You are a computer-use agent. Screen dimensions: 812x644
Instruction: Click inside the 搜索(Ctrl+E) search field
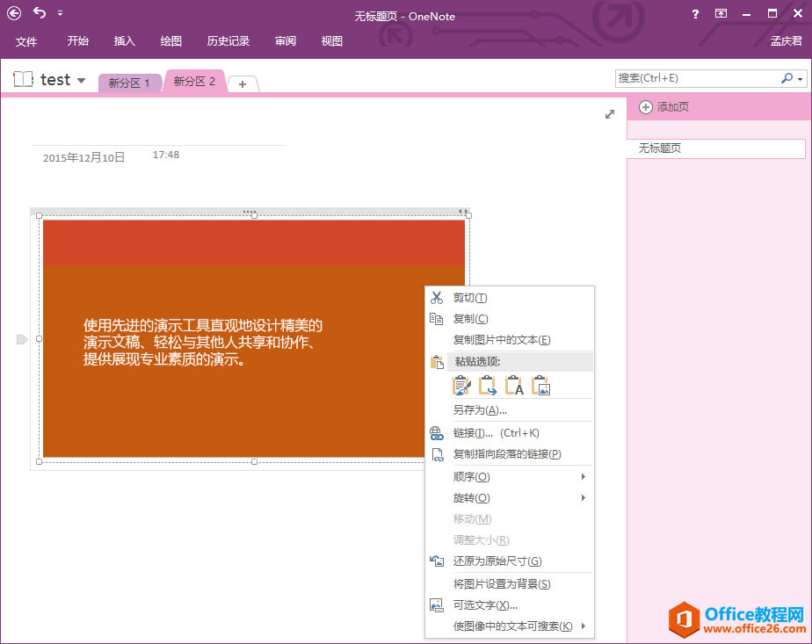(694, 78)
